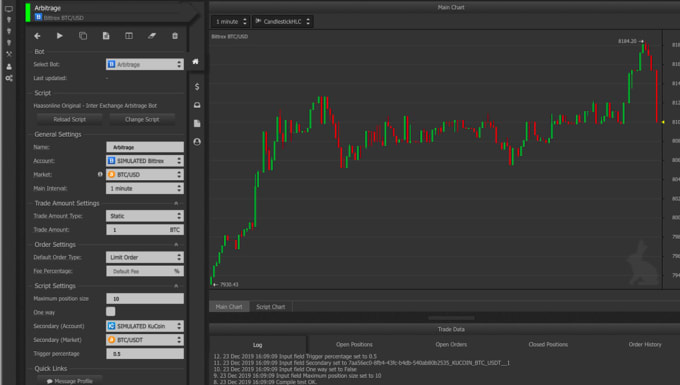The width and height of the screenshot is (680, 385).
Task: Open the Open Positions tab
Action: tap(354, 344)
